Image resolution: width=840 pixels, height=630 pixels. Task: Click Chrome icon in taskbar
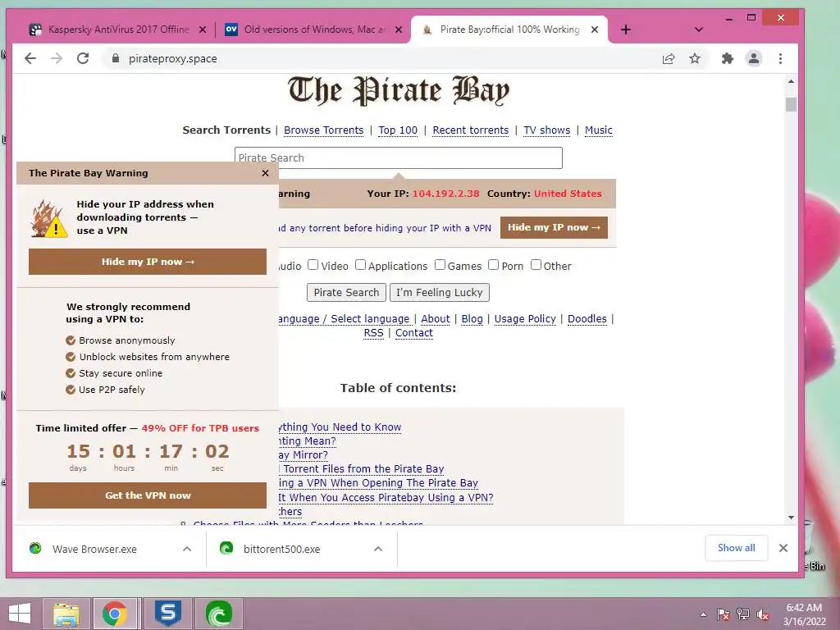115,614
